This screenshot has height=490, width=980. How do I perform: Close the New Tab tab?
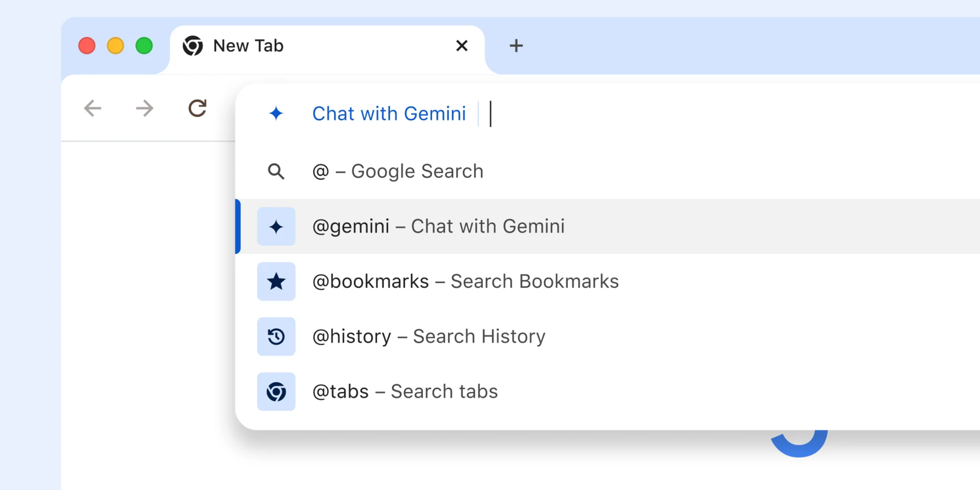[462, 46]
